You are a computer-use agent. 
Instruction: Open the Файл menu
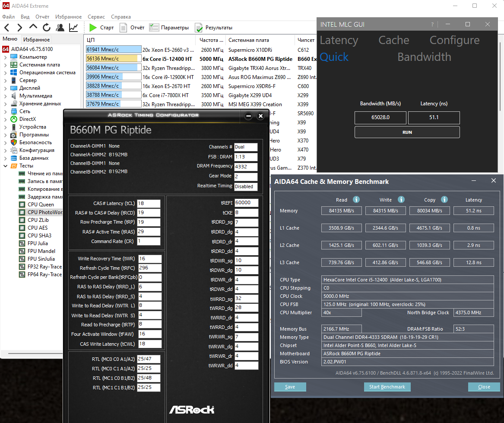8,17
